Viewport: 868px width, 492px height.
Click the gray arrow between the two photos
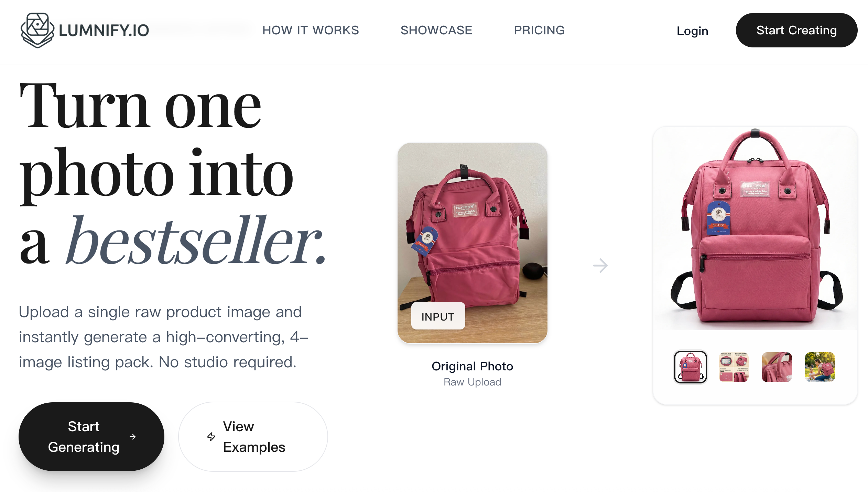point(600,266)
